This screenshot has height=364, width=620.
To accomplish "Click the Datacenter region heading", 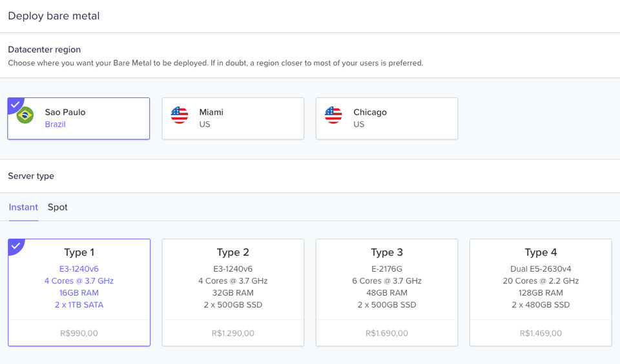I will point(45,50).
